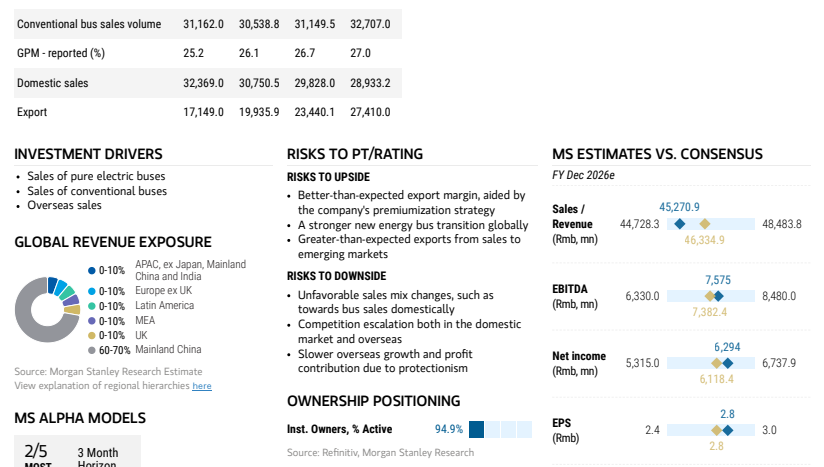This screenshot has width=824, height=467.
Task: Click 'Source: Morgan Stanley Research Estimate' note
Action: tap(108, 371)
